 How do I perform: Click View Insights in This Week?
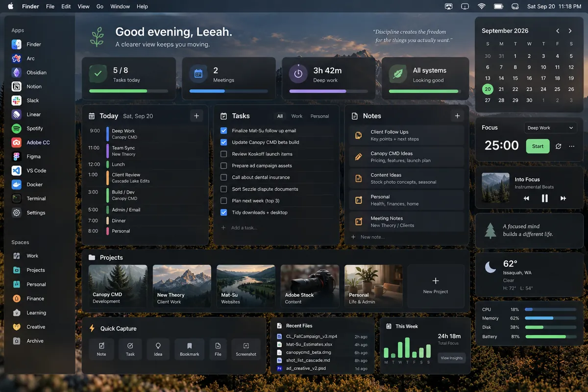tap(451, 358)
